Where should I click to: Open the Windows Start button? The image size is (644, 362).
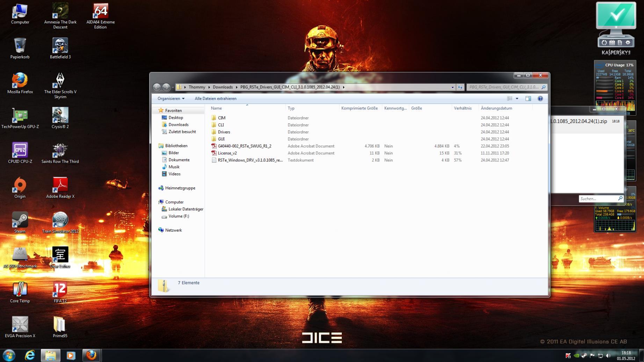point(9,356)
